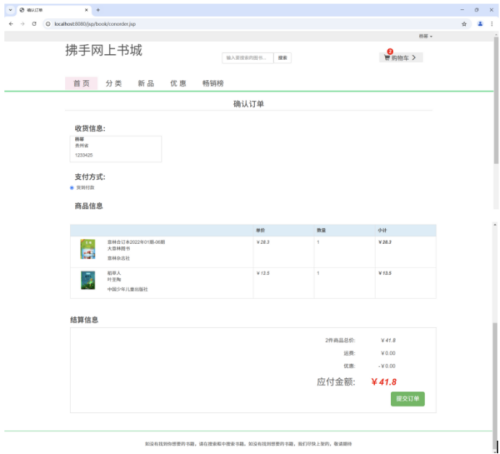This screenshot has height=454, width=500.
Task: Maximize the browser window
Action: (x=477, y=10)
